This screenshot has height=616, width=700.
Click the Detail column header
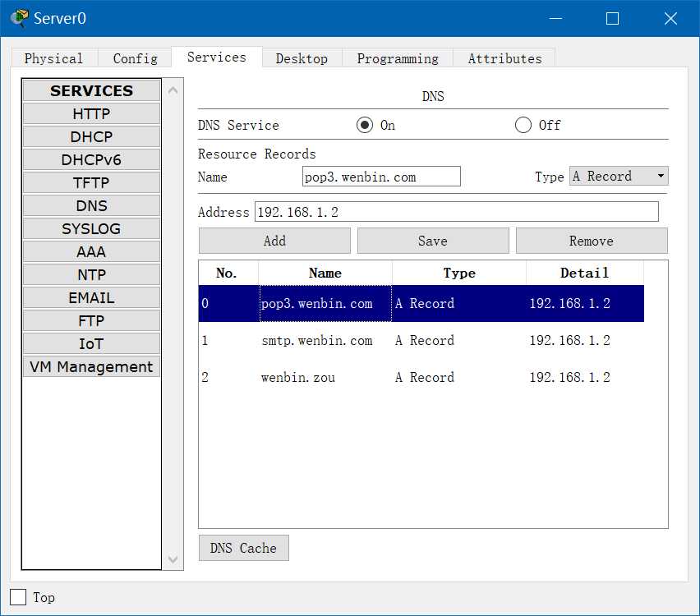coord(585,273)
